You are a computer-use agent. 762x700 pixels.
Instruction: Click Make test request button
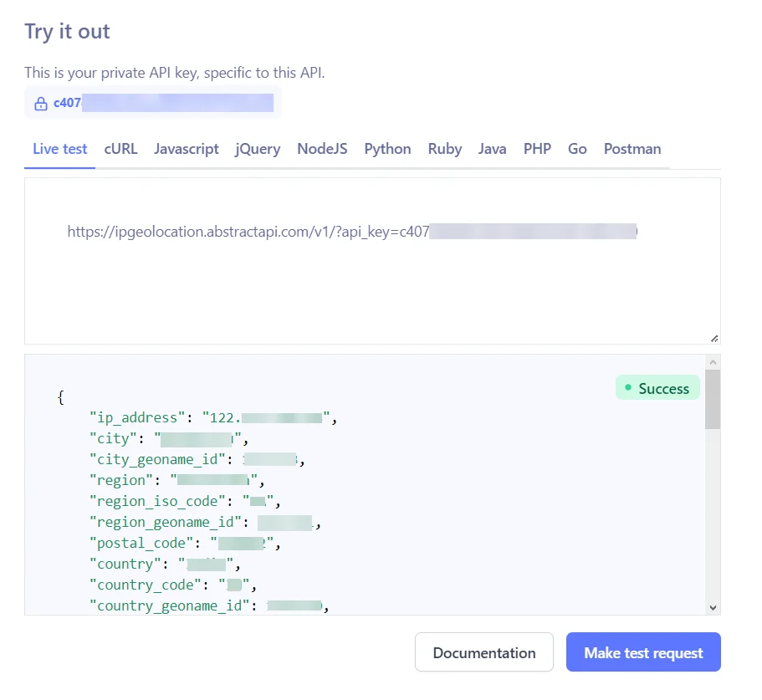point(643,652)
